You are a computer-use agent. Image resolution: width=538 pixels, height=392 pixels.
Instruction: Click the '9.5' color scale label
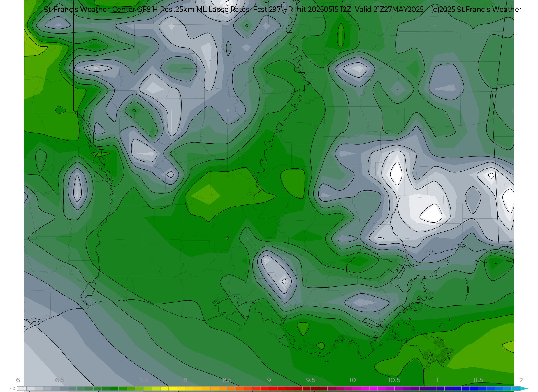click(x=311, y=380)
